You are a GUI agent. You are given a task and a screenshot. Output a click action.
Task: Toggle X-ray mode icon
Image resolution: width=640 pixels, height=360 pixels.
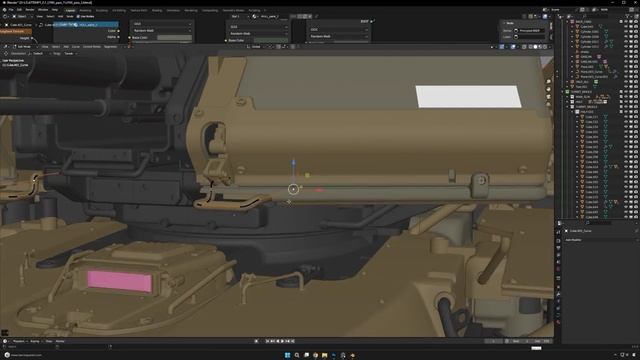[x=524, y=47]
